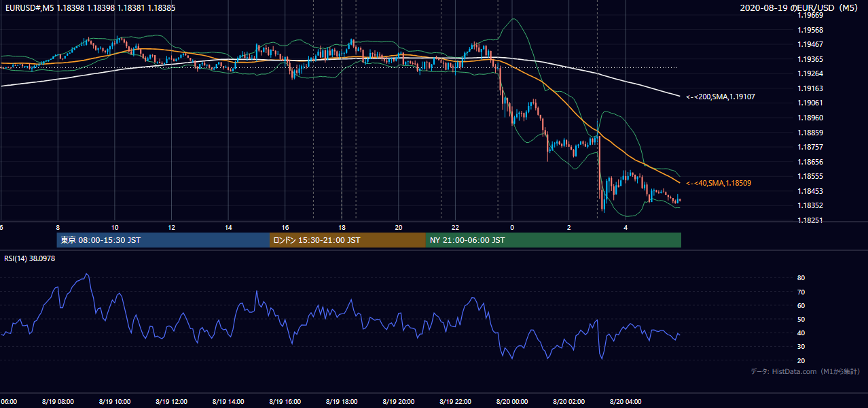Click price axis value 1.18757
868x408 pixels.
[810, 147]
